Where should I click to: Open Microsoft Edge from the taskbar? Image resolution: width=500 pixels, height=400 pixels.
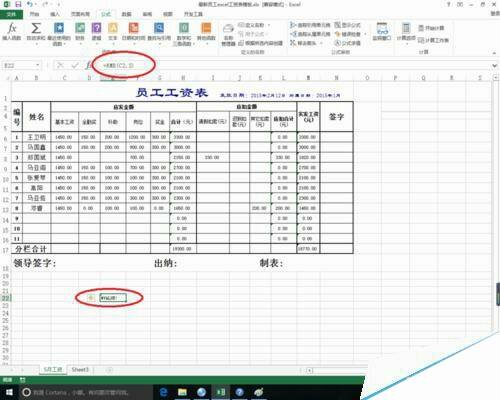pos(163,392)
